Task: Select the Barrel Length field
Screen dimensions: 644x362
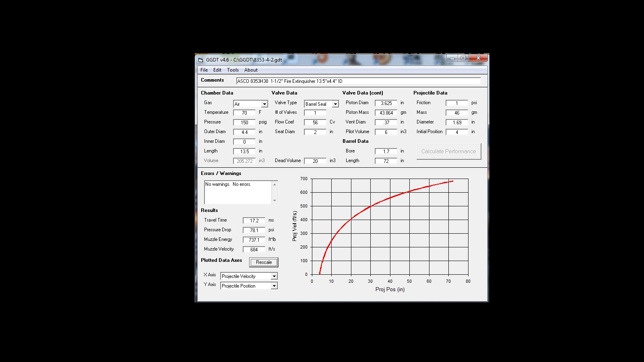Action: tap(386, 161)
